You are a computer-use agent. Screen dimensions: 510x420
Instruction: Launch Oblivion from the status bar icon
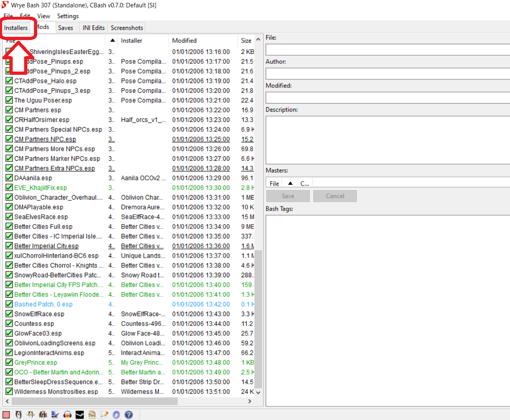18,415
